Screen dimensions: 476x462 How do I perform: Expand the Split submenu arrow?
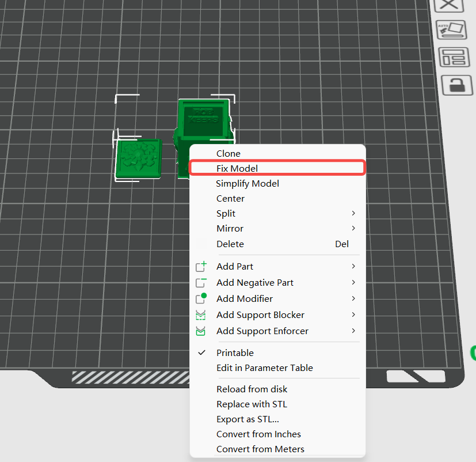click(x=353, y=213)
